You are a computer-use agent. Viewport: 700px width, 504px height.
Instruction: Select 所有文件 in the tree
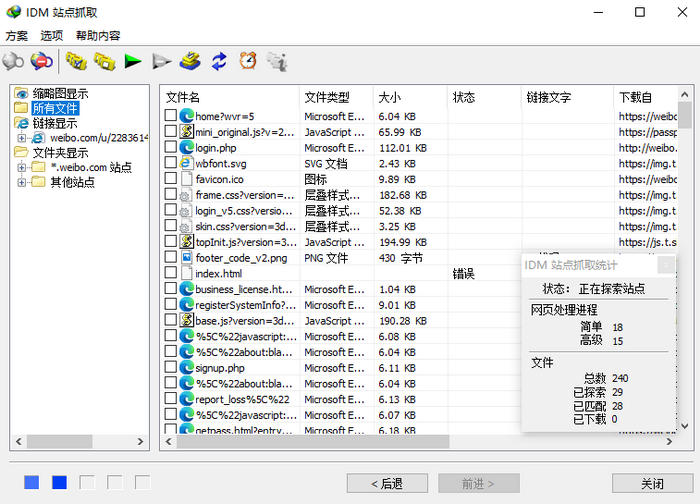(x=55, y=108)
